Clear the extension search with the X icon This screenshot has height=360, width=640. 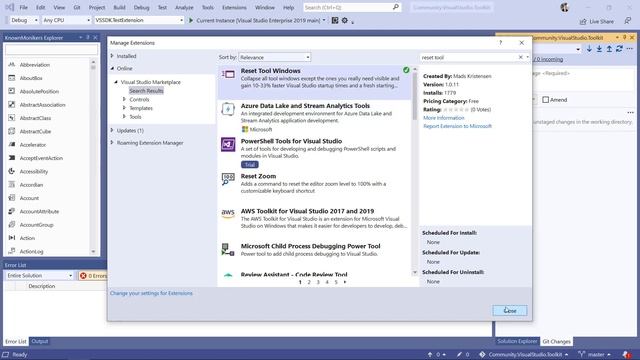520,57
